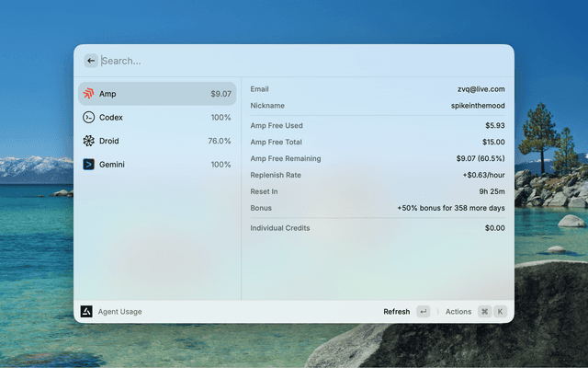Click the email zvq@live.com value
Image resolution: width=588 pixels, height=368 pixels.
(481, 89)
